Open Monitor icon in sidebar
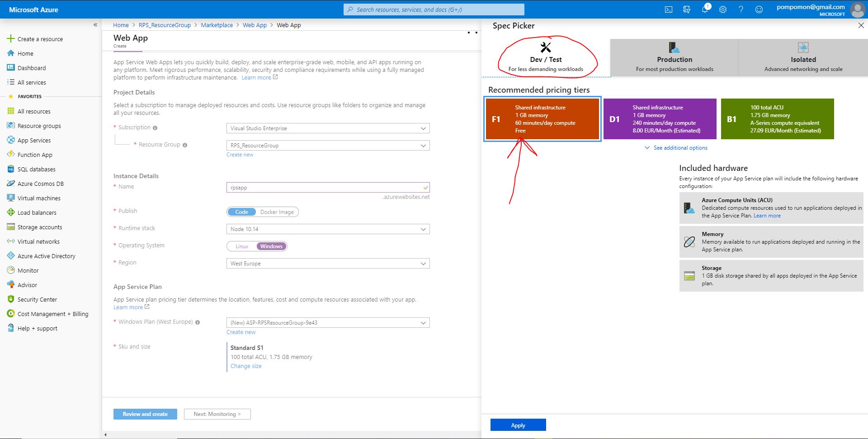This screenshot has width=868, height=439. pos(11,270)
